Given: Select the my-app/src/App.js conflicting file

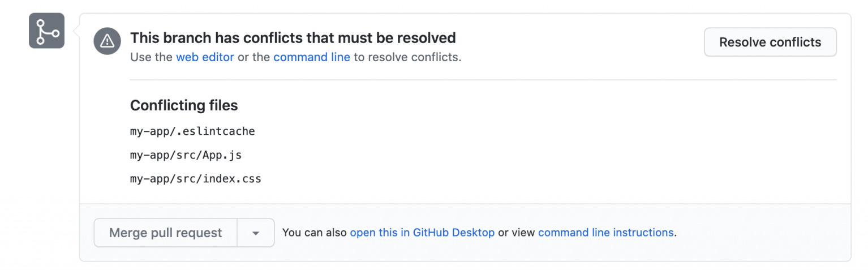Looking at the screenshot, I should tap(186, 155).
